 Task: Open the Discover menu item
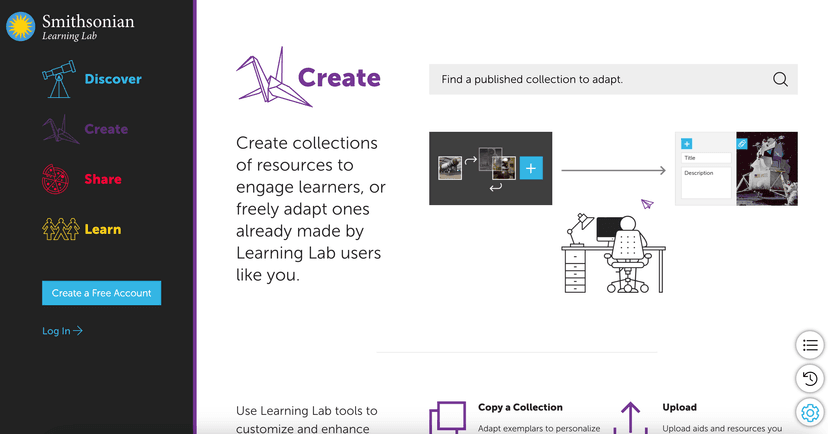[x=112, y=79]
